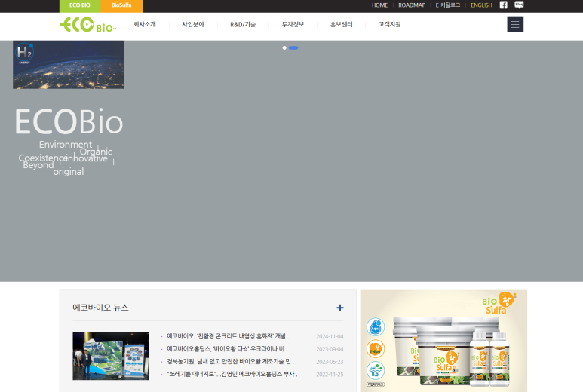This screenshot has height=392, width=583.
Task: Open the 회사소개 menu
Action: (x=145, y=25)
